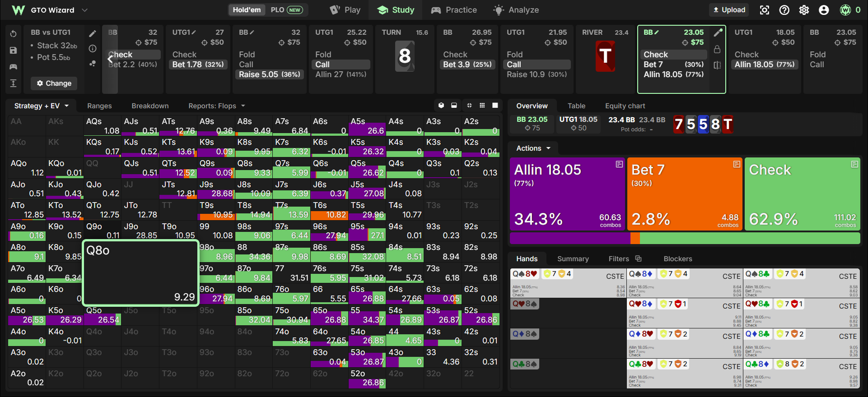Viewport: 868px width, 397px height.
Task: Open the Equity chart tab
Action: click(x=625, y=106)
